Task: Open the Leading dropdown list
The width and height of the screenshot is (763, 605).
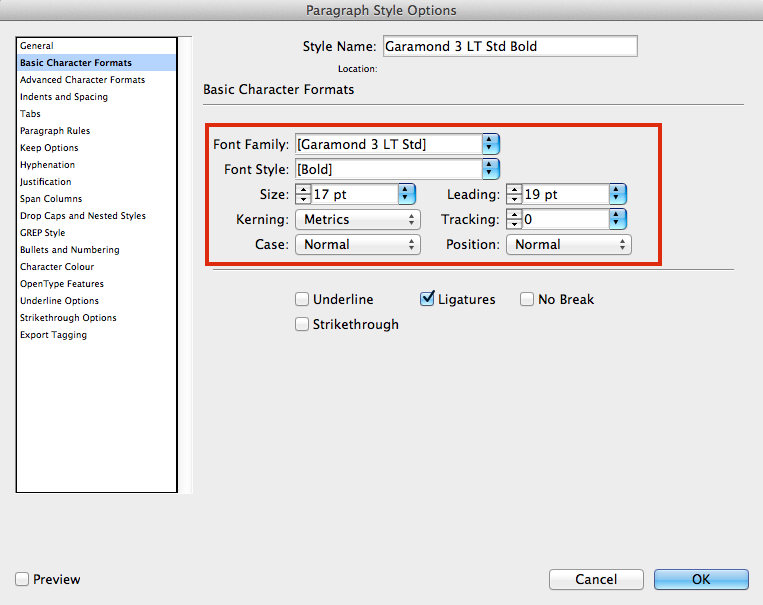Action: [617, 195]
